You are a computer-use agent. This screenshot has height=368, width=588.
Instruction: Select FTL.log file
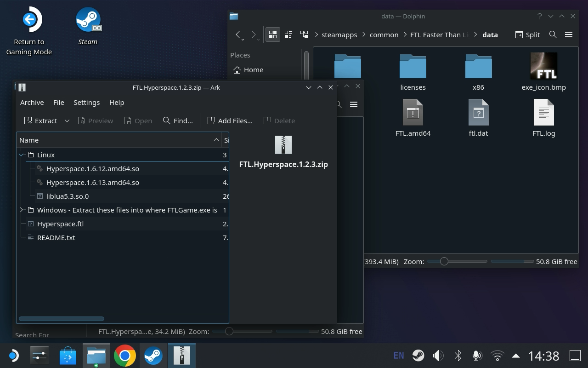click(544, 118)
